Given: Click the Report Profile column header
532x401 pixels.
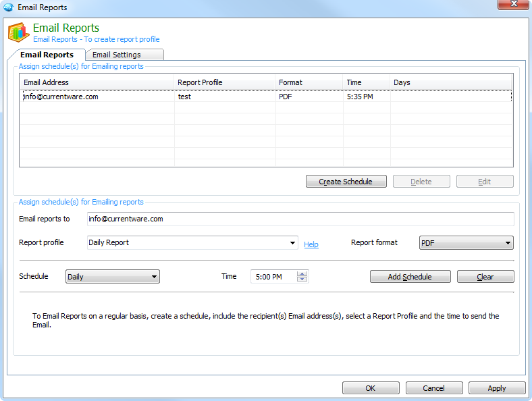Looking at the screenshot, I should (225, 82).
